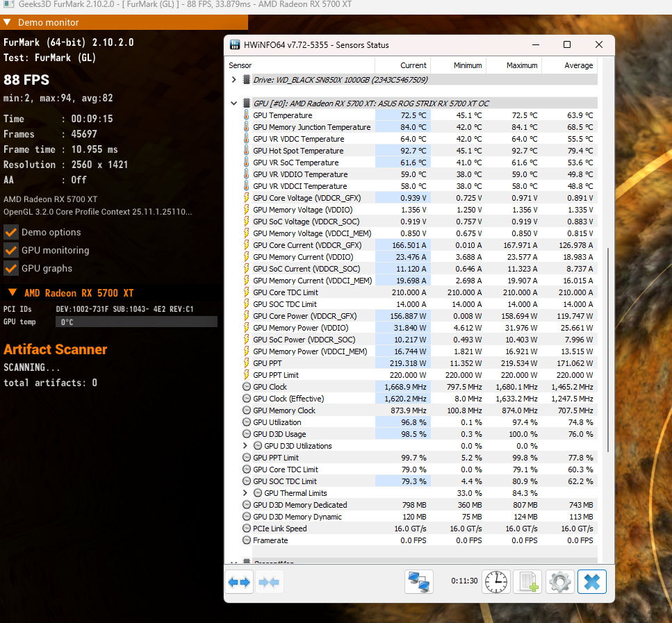This screenshot has height=623, width=672.
Task: Click the 0:11:30 elapsed time display
Action: [x=464, y=581]
